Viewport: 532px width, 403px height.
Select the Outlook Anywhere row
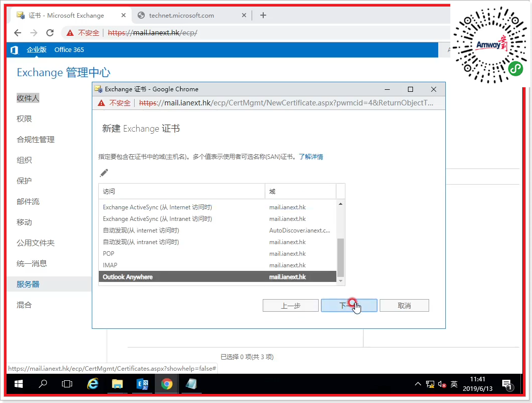coord(217,277)
